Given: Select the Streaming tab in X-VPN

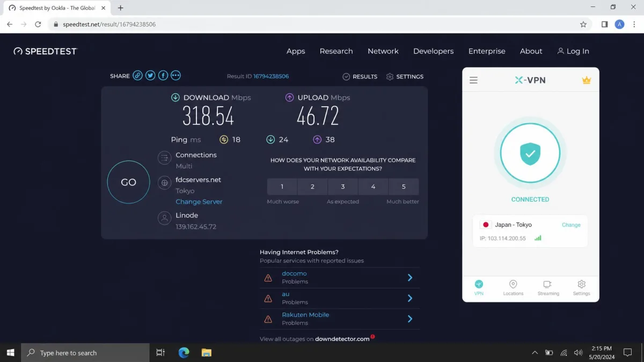Looking at the screenshot, I should tap(548, 287).
